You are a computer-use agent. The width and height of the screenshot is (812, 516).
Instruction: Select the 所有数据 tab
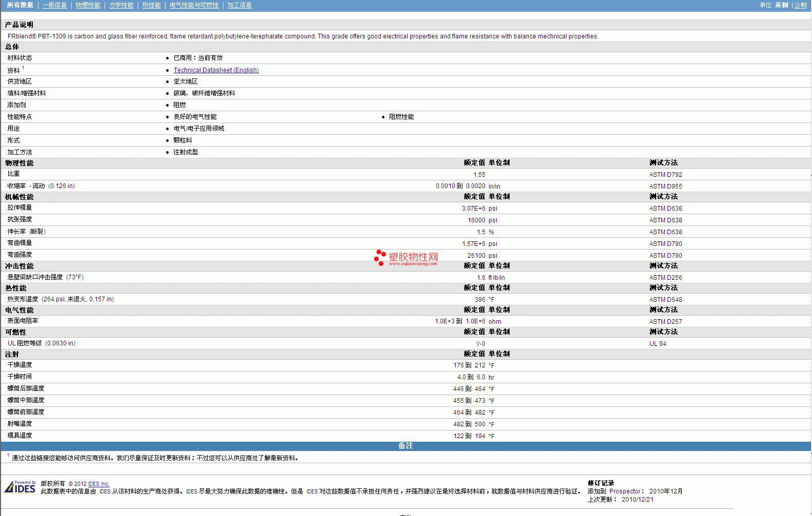[20, 5]
